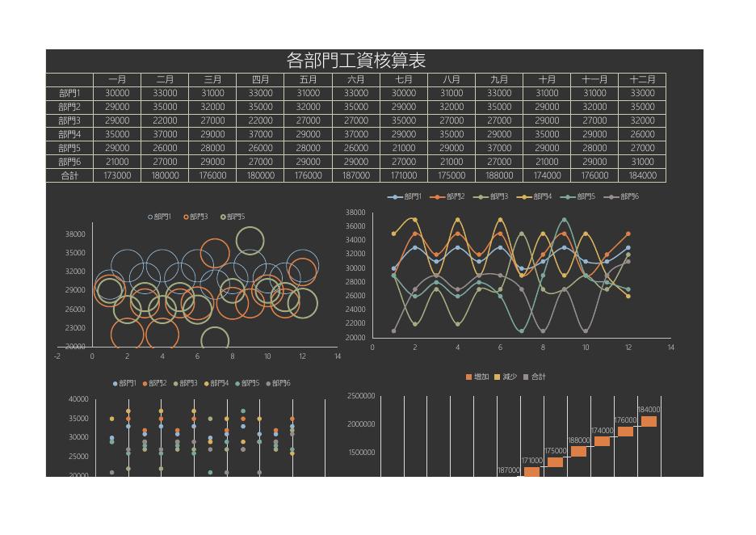Click 部門5 in the bubble chart legend
The width and height of the screenshot is (756, 535).
coord(233,217)
